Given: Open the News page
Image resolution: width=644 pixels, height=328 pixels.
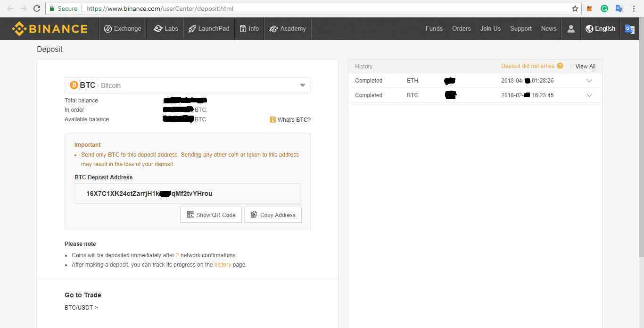Looking at the screenshot, I should click(549, 29).
